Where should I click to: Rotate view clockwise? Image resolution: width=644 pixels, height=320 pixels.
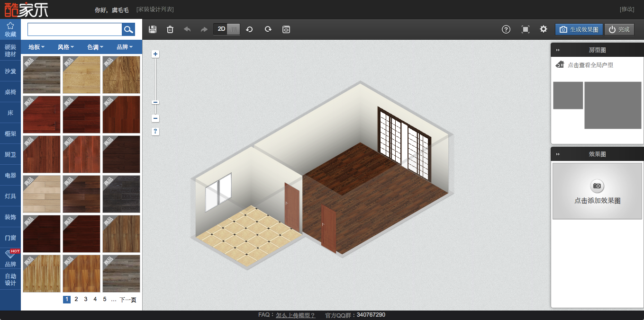(x=268, y=29)
